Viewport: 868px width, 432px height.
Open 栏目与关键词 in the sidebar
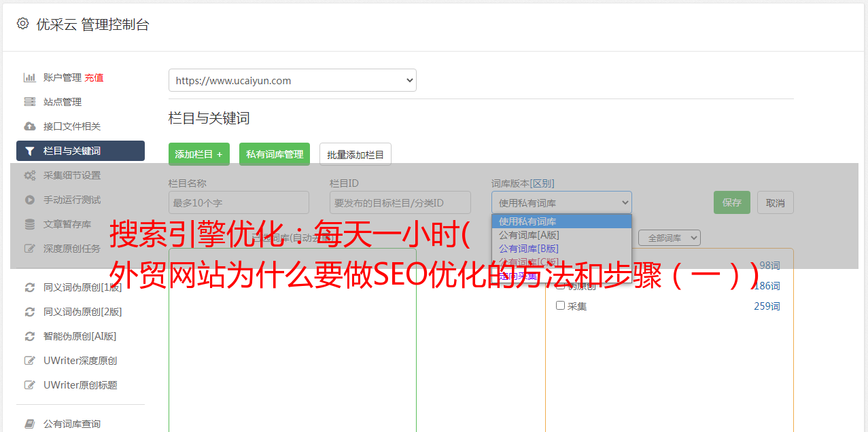tap(80, 151)
